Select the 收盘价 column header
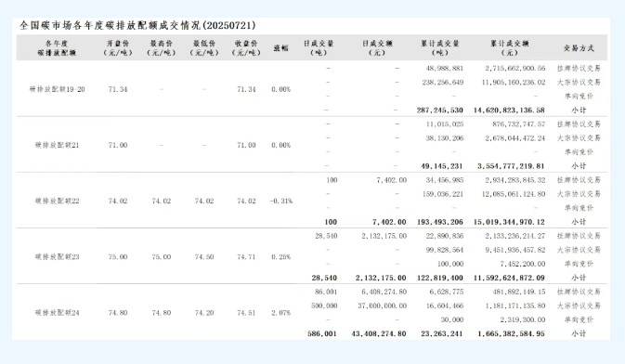Viewport: 625px width, 364px height. point(246,48)
